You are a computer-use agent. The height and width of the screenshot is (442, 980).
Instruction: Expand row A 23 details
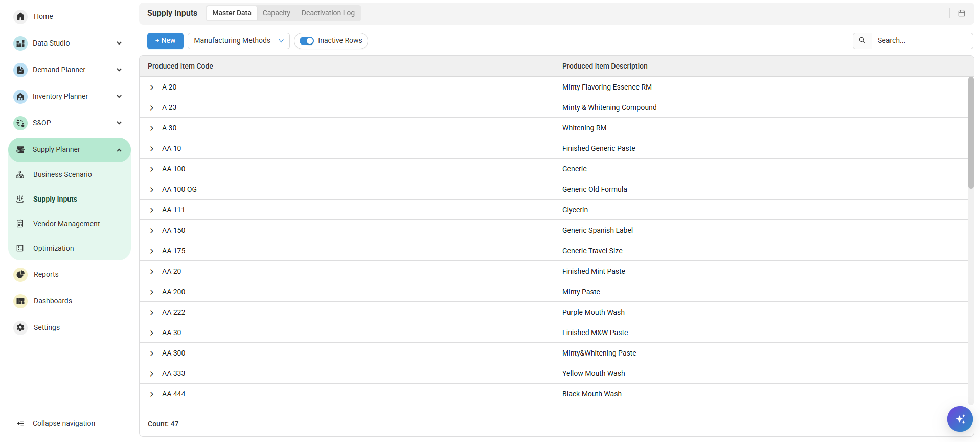(x=152, y=108)
